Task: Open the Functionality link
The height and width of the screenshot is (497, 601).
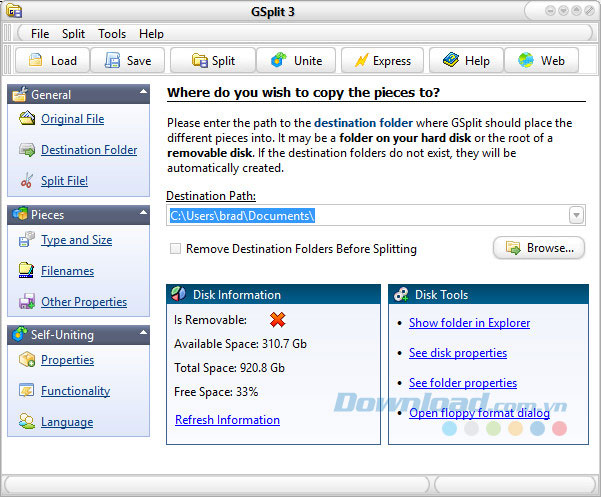Action: (x=76, y=391)
